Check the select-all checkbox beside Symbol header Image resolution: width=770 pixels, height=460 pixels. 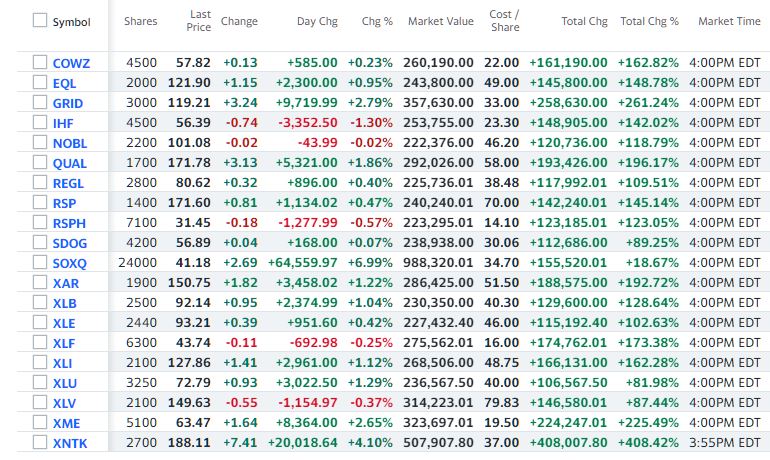(39, 21)
